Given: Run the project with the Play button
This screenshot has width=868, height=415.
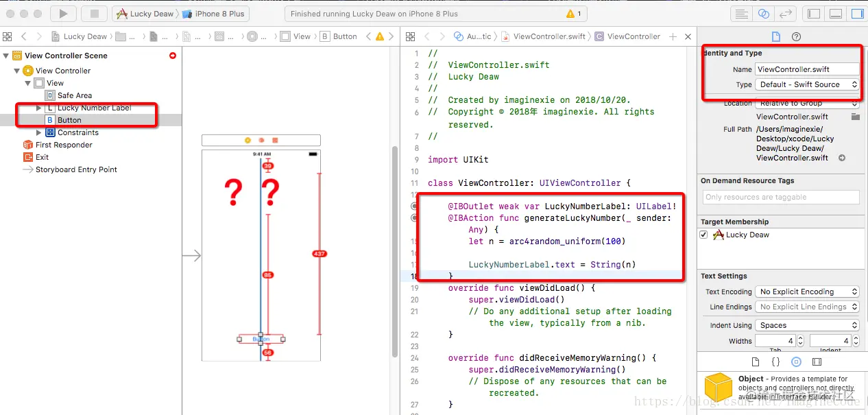Looking at the screenshot, I should pyautogui.click(x=64, y=14).
